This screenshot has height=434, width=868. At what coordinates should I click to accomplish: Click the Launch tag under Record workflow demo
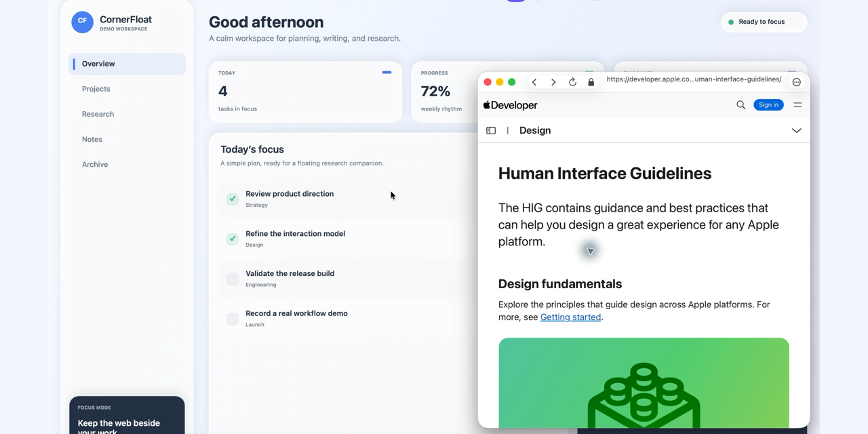(255, 325)
